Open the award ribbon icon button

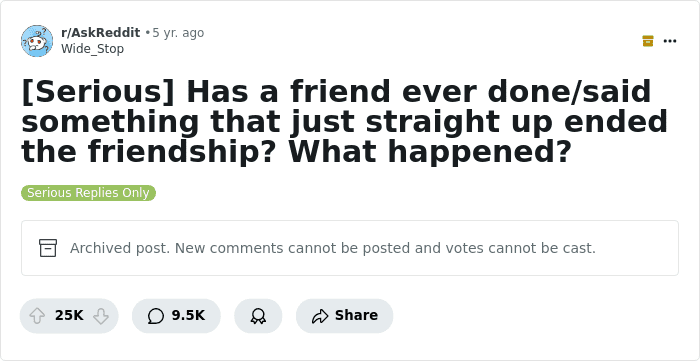pyautogui.click(x=258, y=316)
